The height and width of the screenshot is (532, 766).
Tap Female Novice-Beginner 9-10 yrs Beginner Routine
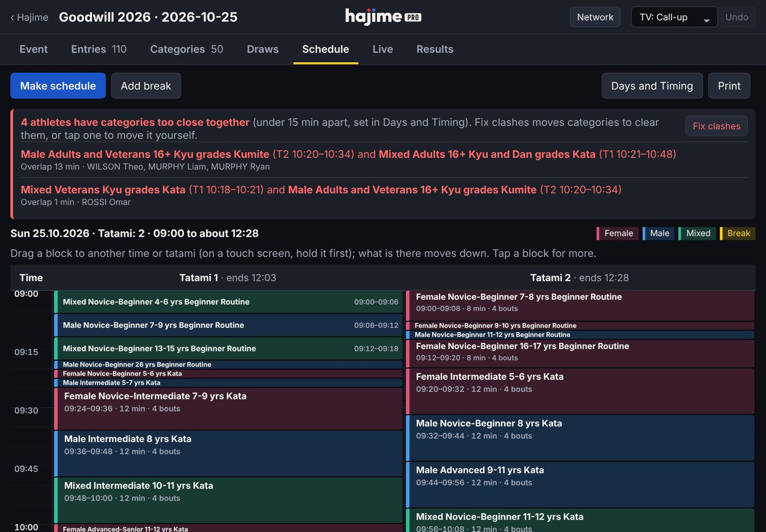(x=580, y=326)
